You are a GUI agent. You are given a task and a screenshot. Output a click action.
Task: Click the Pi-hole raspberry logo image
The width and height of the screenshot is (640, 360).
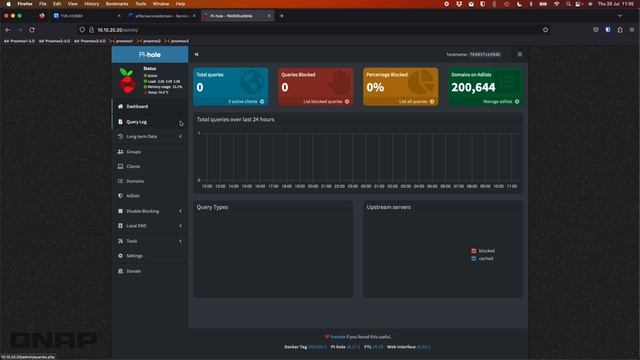127,80
